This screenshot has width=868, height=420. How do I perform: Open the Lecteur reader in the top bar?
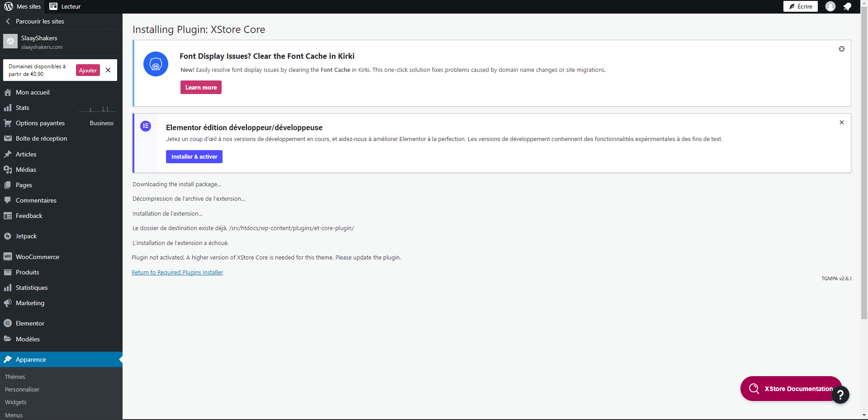tap(65, 6)
